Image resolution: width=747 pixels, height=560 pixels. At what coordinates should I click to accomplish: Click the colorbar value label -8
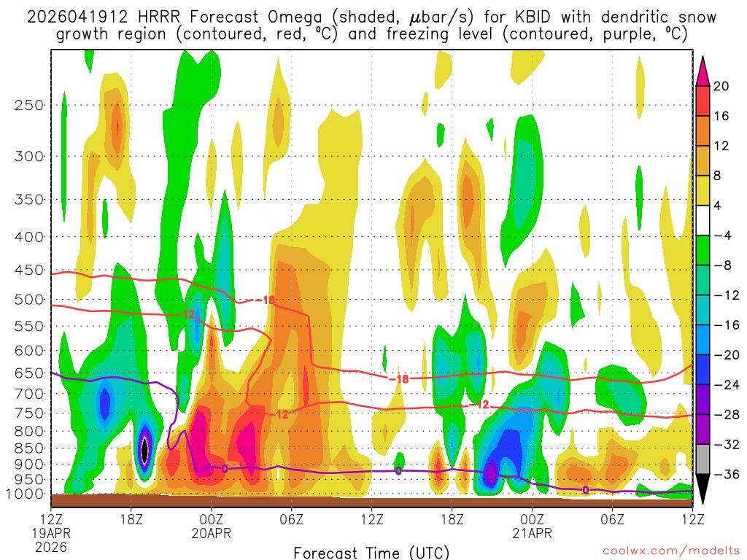pos(723,265)
